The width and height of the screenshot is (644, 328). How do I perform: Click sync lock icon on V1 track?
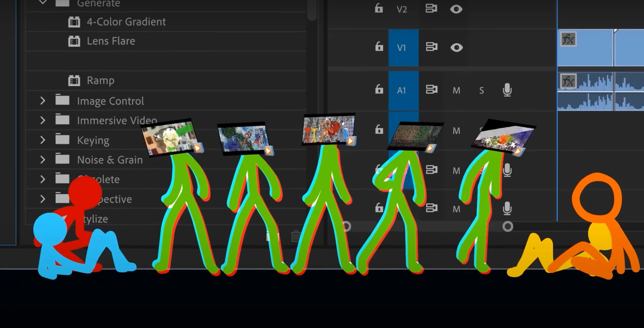coord(431,47)
